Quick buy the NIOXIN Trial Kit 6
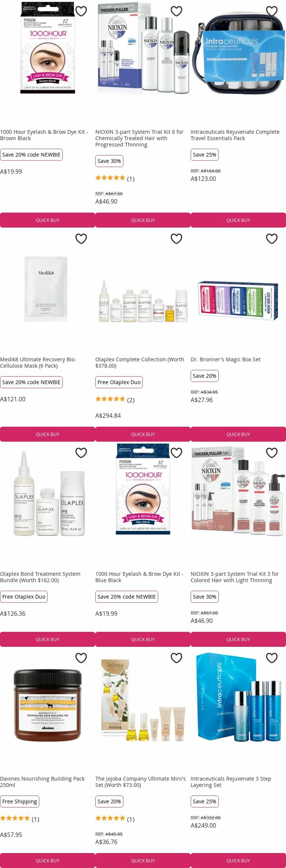 coord(143,220)
